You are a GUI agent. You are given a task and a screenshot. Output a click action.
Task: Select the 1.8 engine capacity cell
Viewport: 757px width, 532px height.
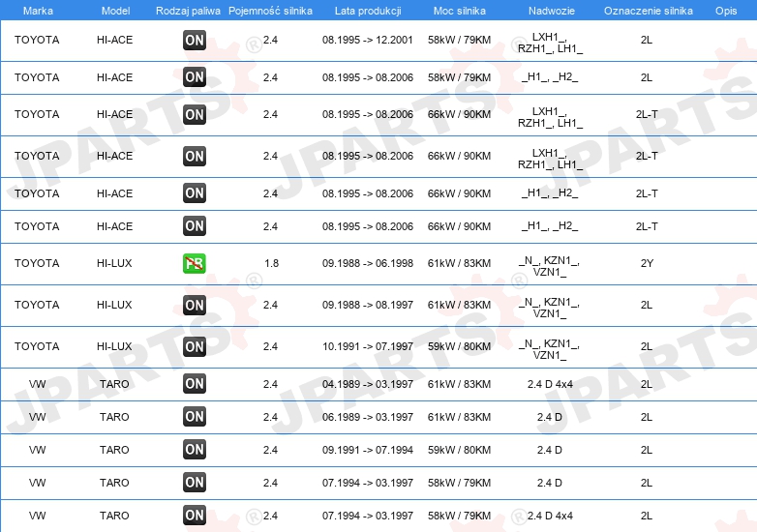coord(271,263)
